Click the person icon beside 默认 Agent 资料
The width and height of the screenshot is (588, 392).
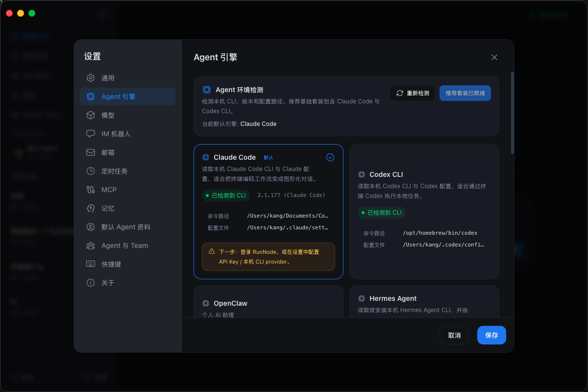(91, 227)
